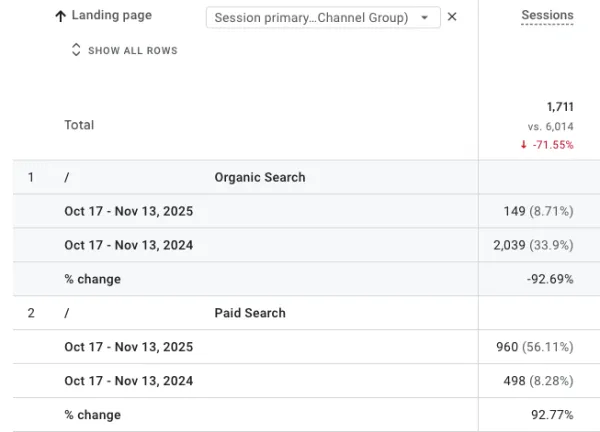Sort by the Sessions column header
This screenshot has height=432, width=600.
[x=547, y=15]
